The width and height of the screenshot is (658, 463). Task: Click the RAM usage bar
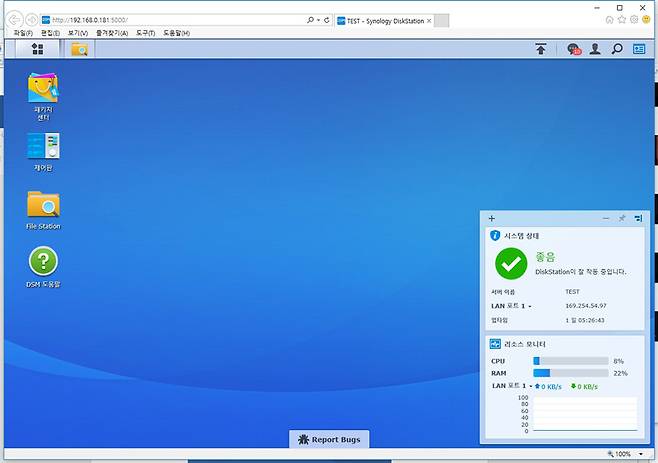pos(571,373)
